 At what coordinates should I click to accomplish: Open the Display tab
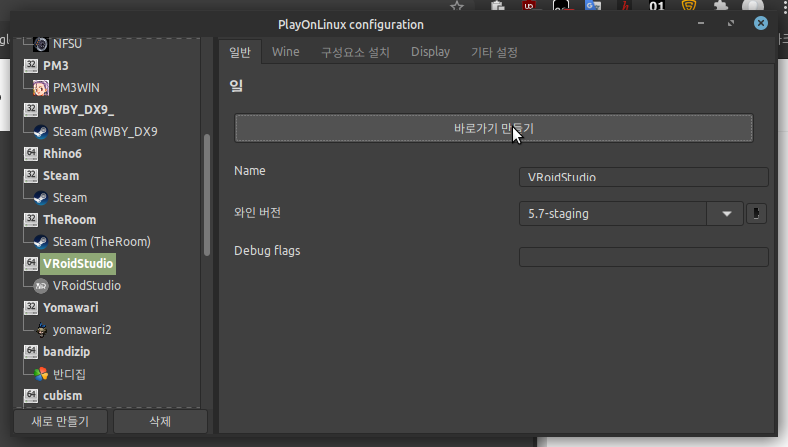[430, 52]
